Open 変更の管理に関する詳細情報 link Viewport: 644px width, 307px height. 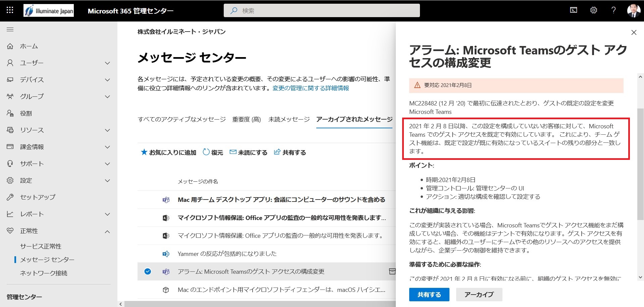click(311, 88)
